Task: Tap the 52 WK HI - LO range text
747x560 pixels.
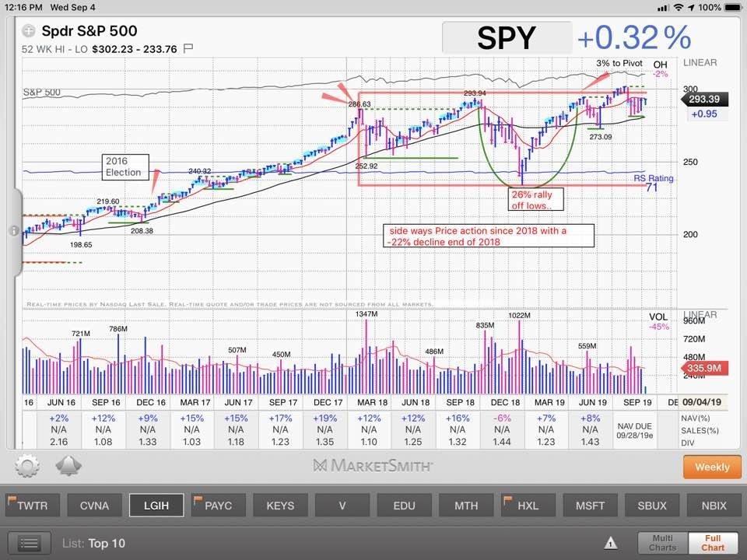Action: [99, 49]
